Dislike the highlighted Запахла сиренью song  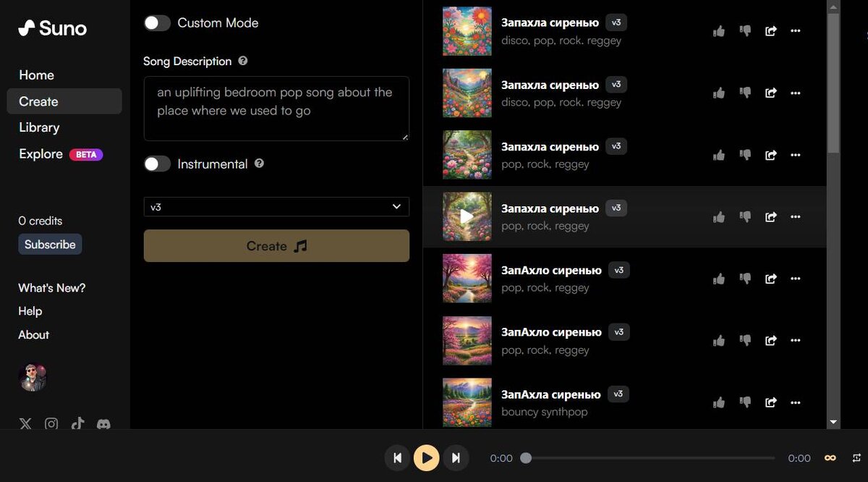tap(745, 216)
